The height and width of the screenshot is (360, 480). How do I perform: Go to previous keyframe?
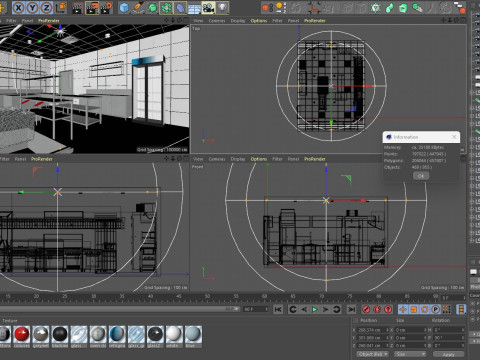293,309
